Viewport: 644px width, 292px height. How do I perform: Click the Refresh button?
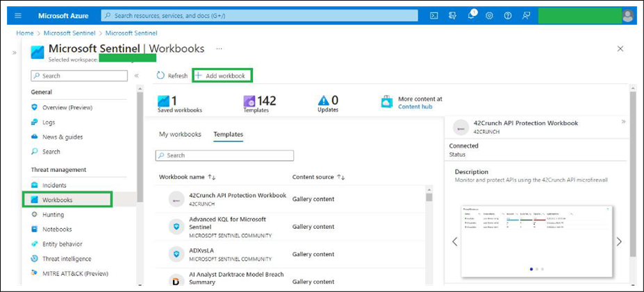(172, 76)
